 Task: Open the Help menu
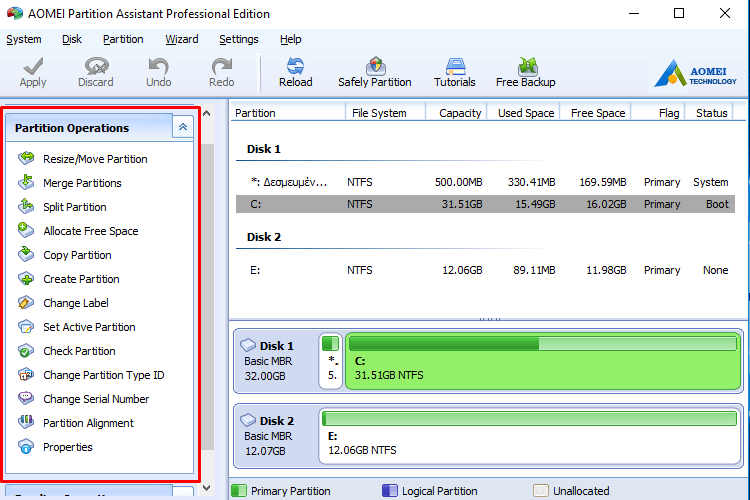pyautogui.click(x=290, y=39)
